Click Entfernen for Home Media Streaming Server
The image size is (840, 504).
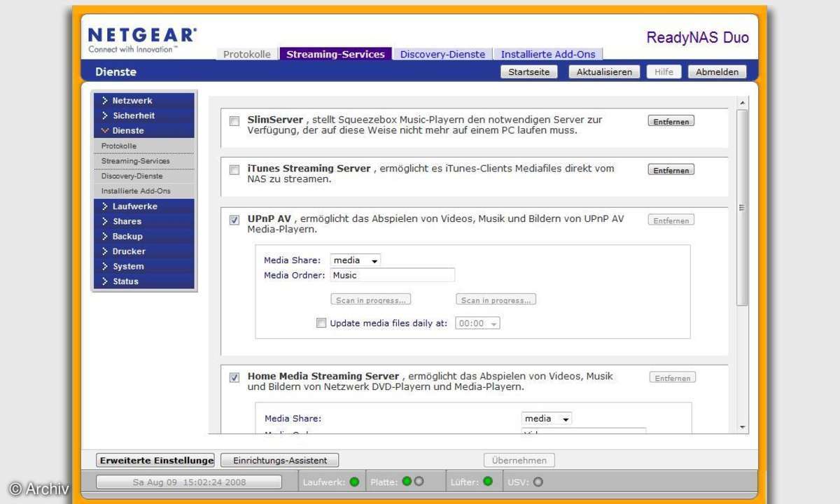coord(673,378)
